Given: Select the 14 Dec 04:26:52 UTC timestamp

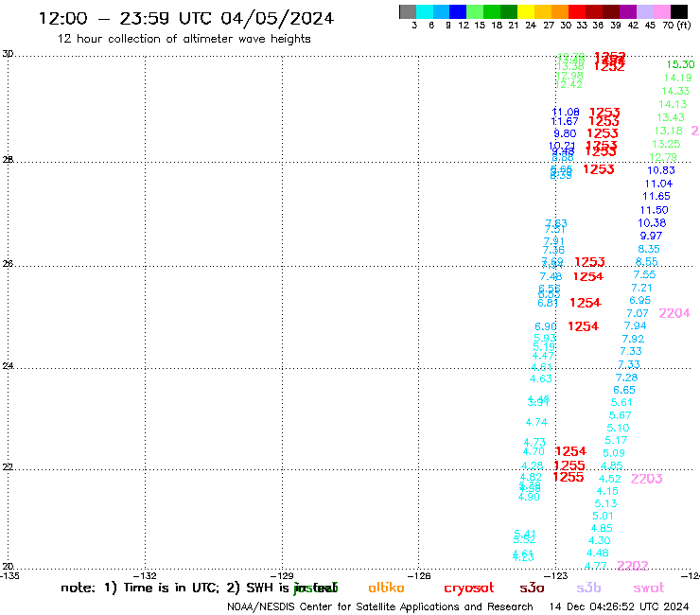Looking at the screenshot, I should (x=619, y=606).
